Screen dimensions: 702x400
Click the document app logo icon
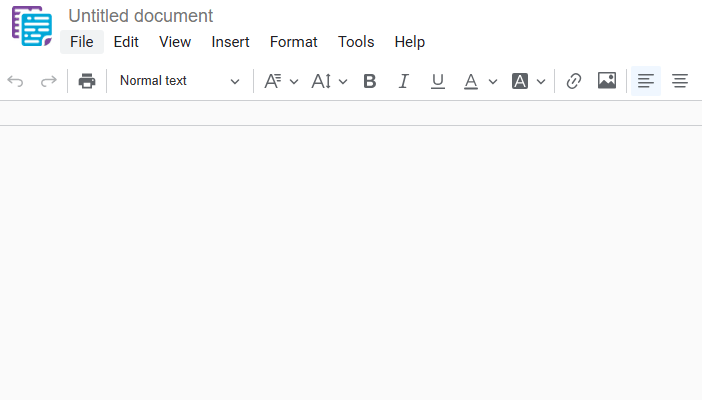click(x=32, y=26)
